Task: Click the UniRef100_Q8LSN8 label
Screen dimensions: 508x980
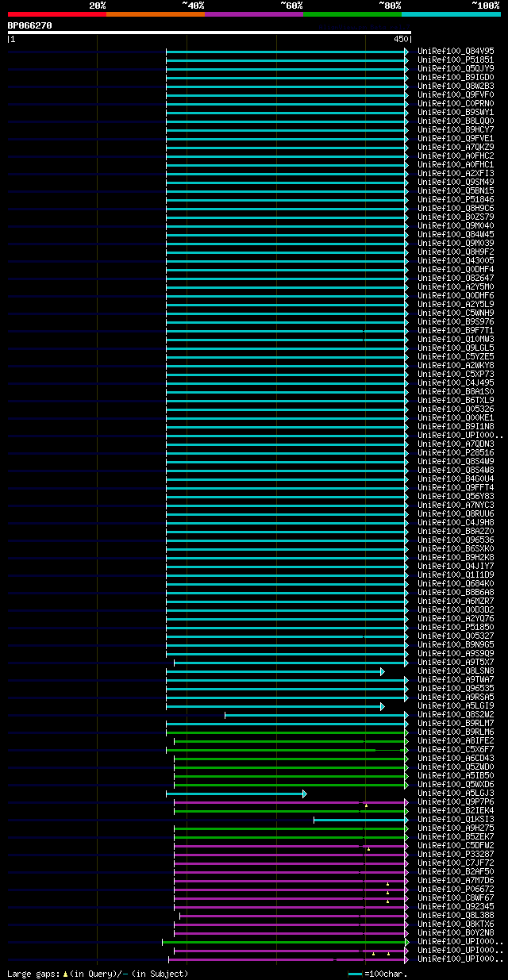Action: [456, 671]
